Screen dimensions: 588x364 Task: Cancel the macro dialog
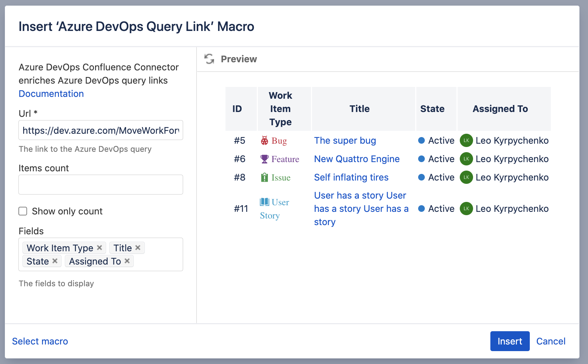[550, 341]
